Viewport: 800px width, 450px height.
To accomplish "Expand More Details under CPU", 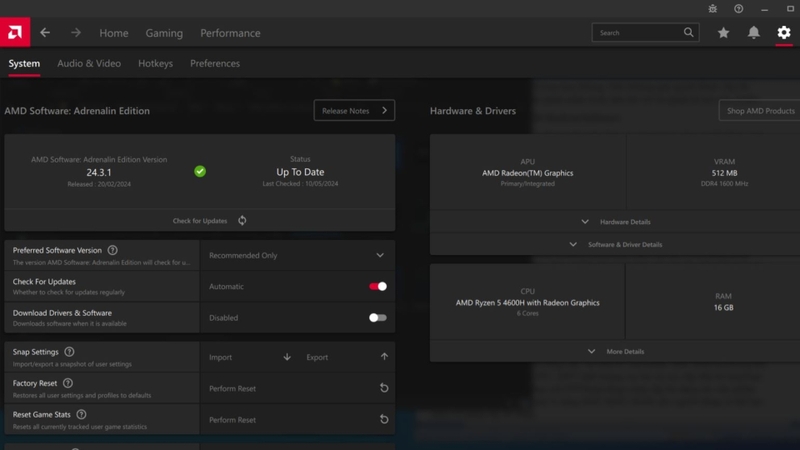I will pyautogui.click(x=616, y=352).
